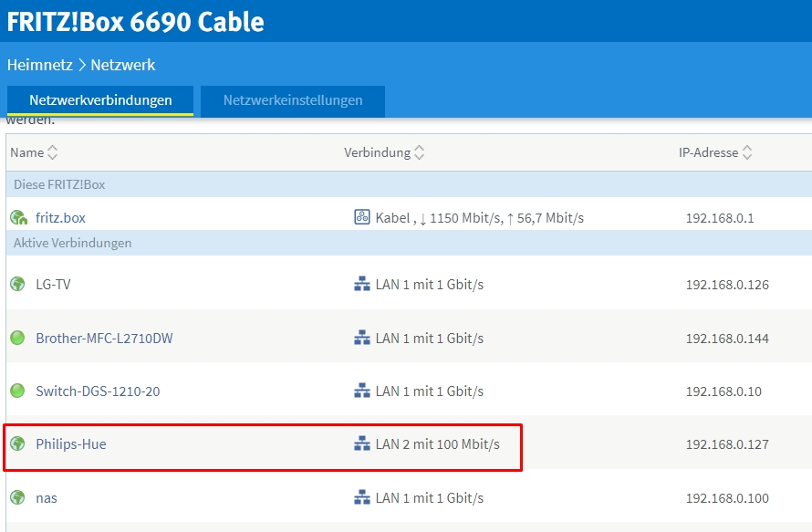Click the IP address 192.168.0.127
Screen dimensions: 812x532
pos(727,444)
